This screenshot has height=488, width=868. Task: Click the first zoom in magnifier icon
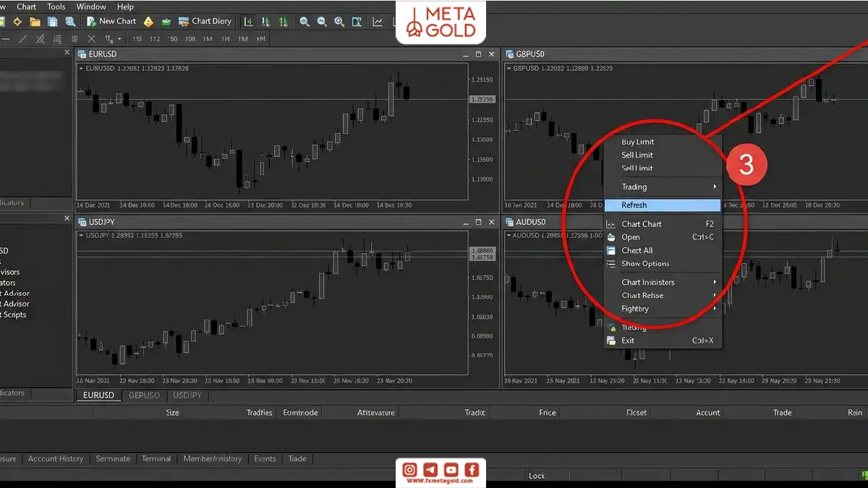pyautogui.click(x=305, y=22)
